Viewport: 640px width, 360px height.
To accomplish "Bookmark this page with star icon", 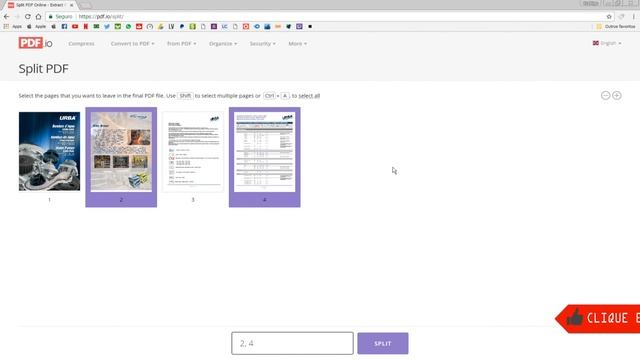I will [x=609, y=17].
